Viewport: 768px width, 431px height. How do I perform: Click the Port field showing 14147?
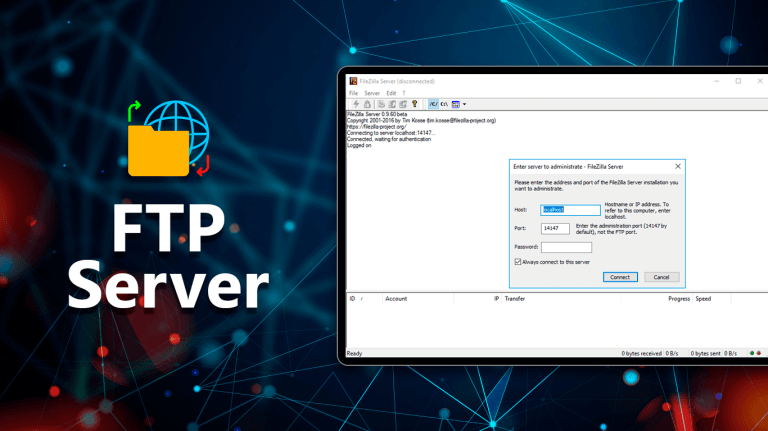pos(555,229)
